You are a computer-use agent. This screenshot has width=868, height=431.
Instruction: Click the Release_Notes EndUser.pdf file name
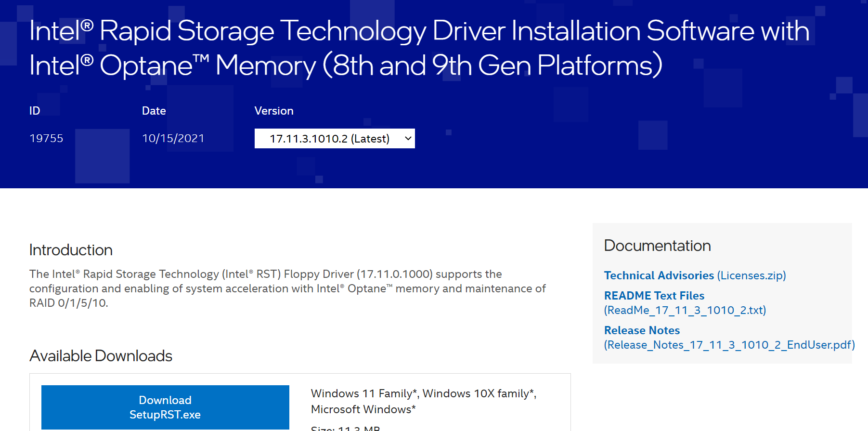pyautogui.click(x=729, y=345)
